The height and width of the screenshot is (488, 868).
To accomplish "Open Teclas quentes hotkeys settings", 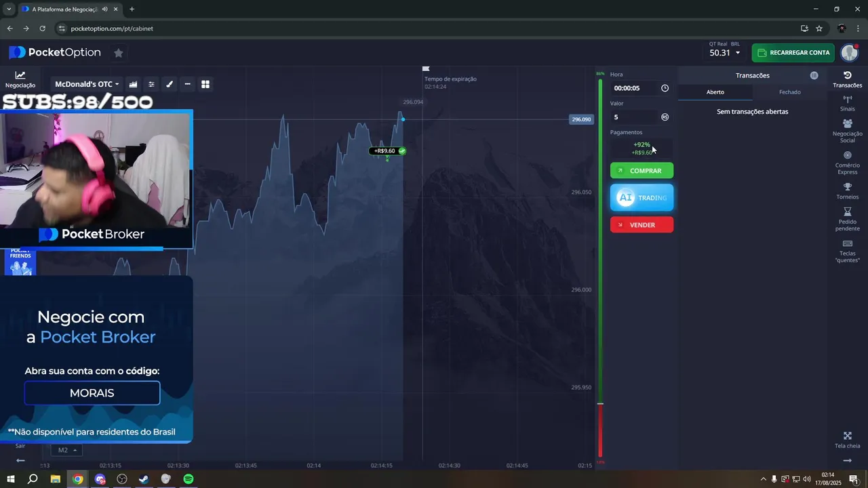I will coord(847,251).
